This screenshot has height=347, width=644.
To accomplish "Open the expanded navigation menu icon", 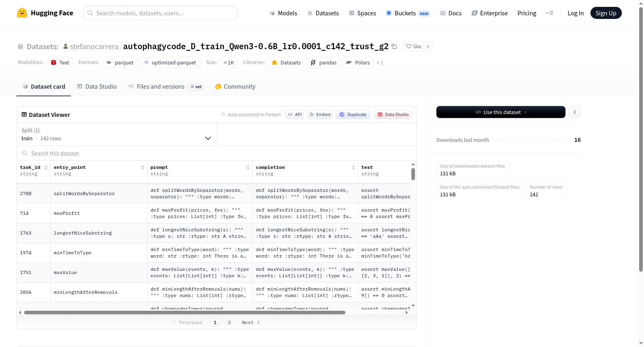I will pos(549,13).
